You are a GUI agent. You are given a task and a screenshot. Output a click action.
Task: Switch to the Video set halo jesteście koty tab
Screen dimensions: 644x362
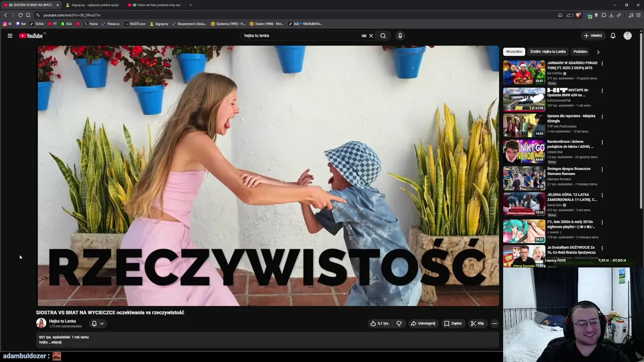pos(155,5)
